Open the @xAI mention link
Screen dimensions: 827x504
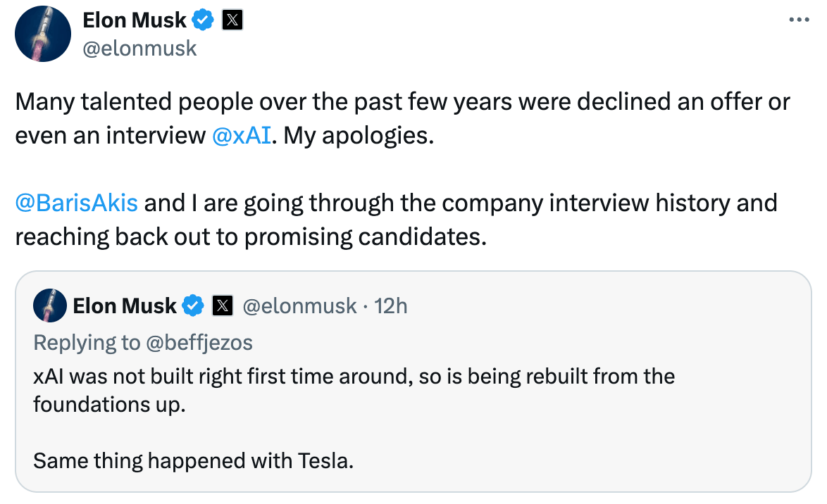[241, 136]
